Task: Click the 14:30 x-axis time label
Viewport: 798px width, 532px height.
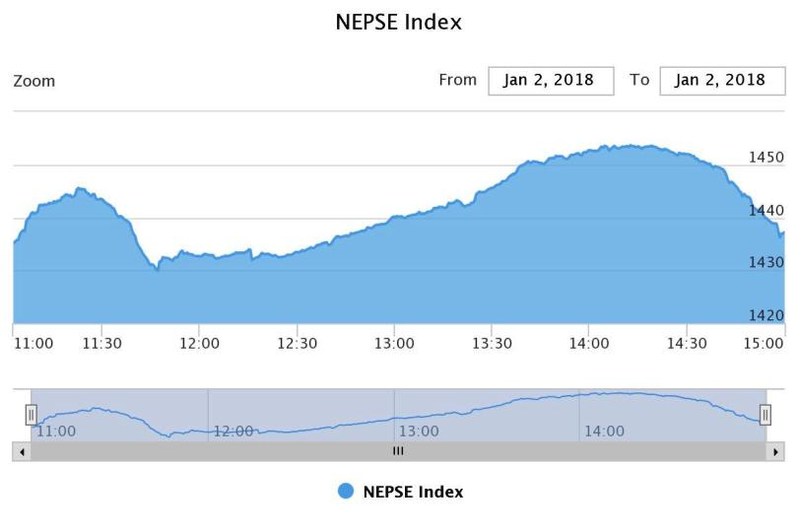Action: coord(687,343)
